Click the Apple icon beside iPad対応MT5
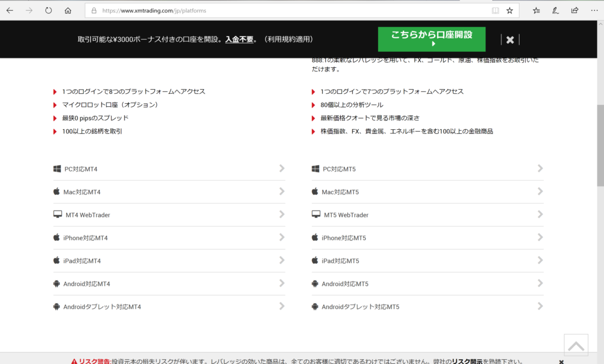 pyautogui.click(x=315, y=260)
